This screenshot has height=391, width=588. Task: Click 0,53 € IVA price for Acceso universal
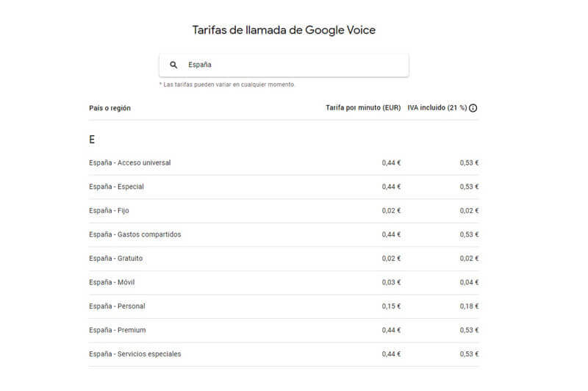pos(469,162)
